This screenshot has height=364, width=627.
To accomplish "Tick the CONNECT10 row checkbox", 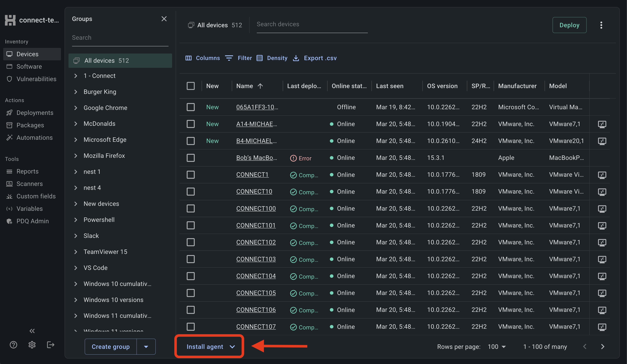I will click(x=191, y=192).
